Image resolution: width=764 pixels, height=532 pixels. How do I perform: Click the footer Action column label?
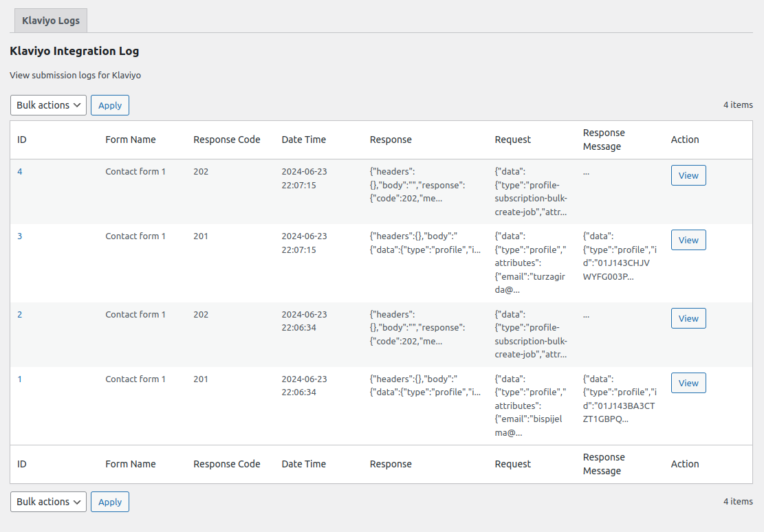(x=685, y=464)
